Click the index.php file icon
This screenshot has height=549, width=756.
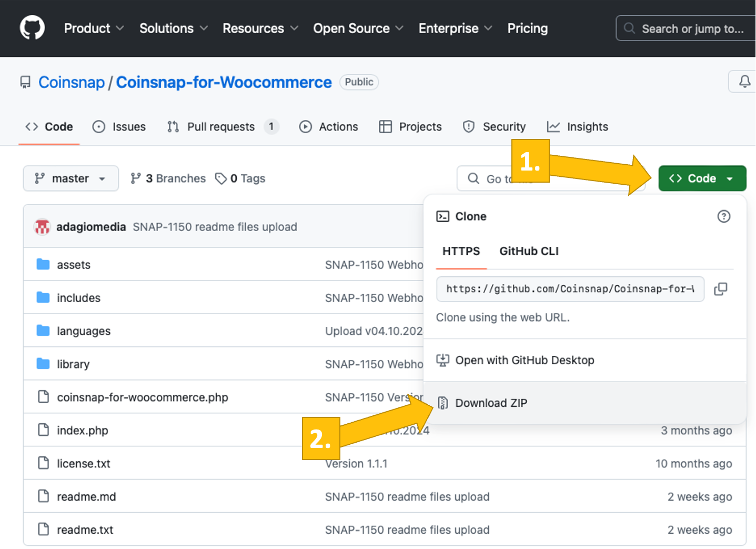tap(44, 430)
